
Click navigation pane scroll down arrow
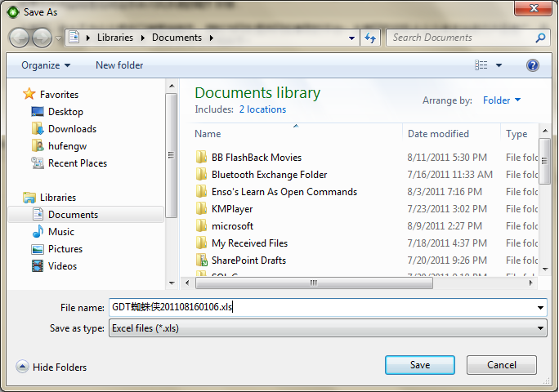click(172, 283)
